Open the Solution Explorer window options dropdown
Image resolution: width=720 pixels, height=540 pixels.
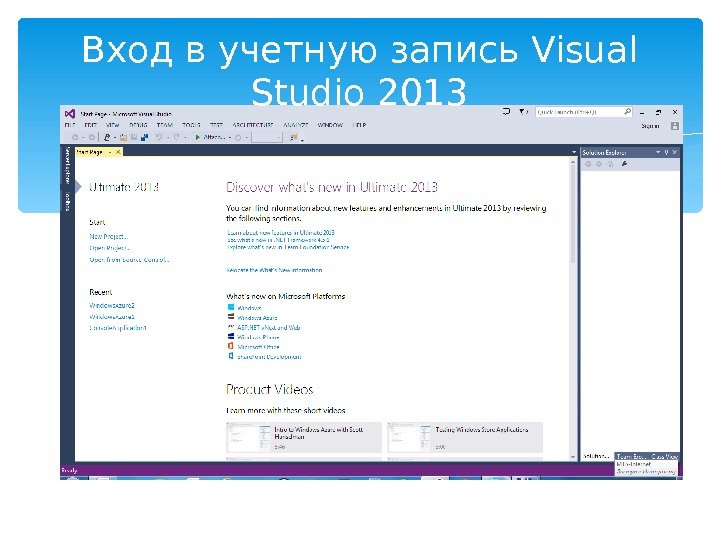[x=658, y=152]
